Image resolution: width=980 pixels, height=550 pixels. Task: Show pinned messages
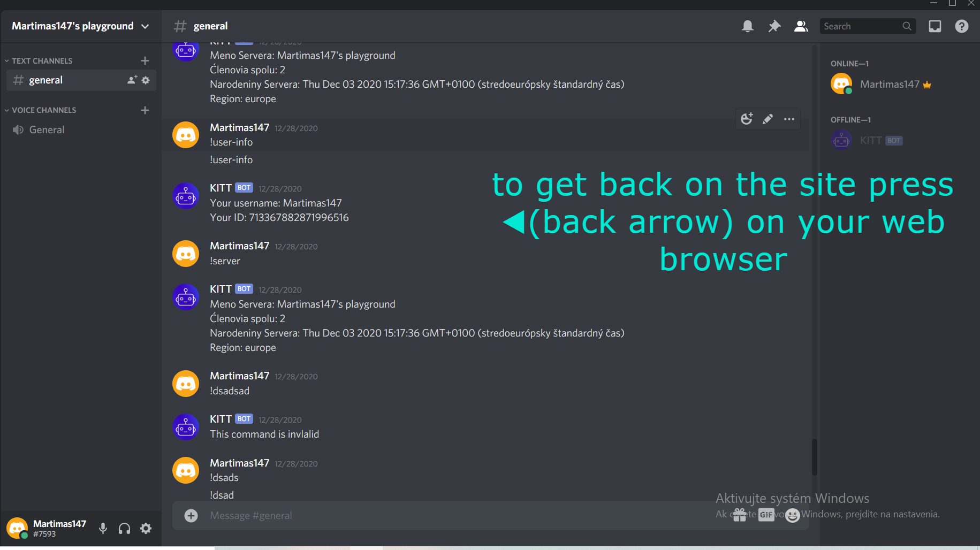tap(774, 26)
